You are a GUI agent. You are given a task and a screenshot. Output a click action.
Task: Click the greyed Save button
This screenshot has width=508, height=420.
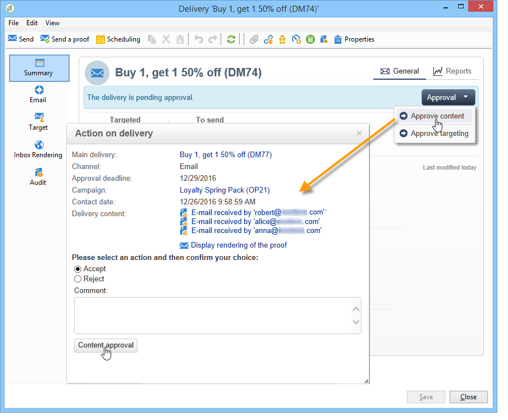[x=425, y=397]
